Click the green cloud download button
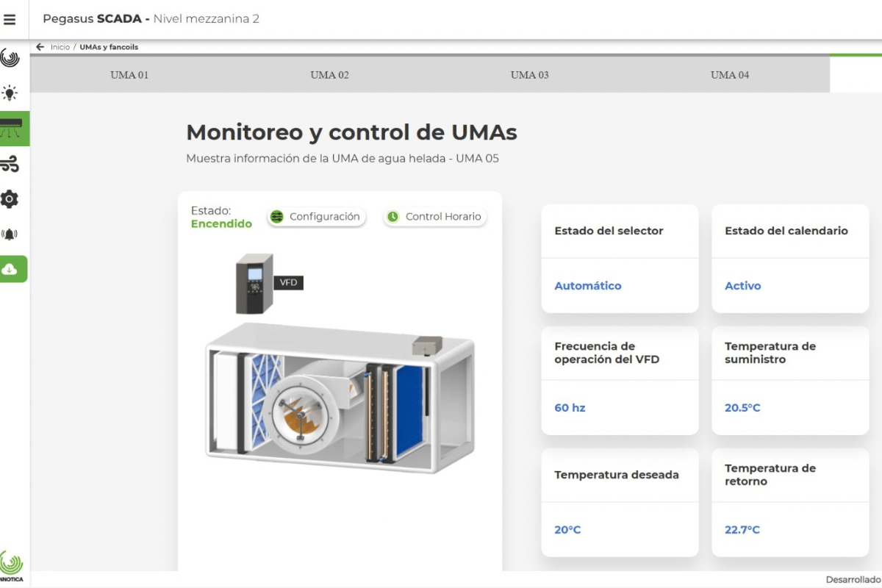The width and height of the screenshot is (882, 588). click(12, 269)
